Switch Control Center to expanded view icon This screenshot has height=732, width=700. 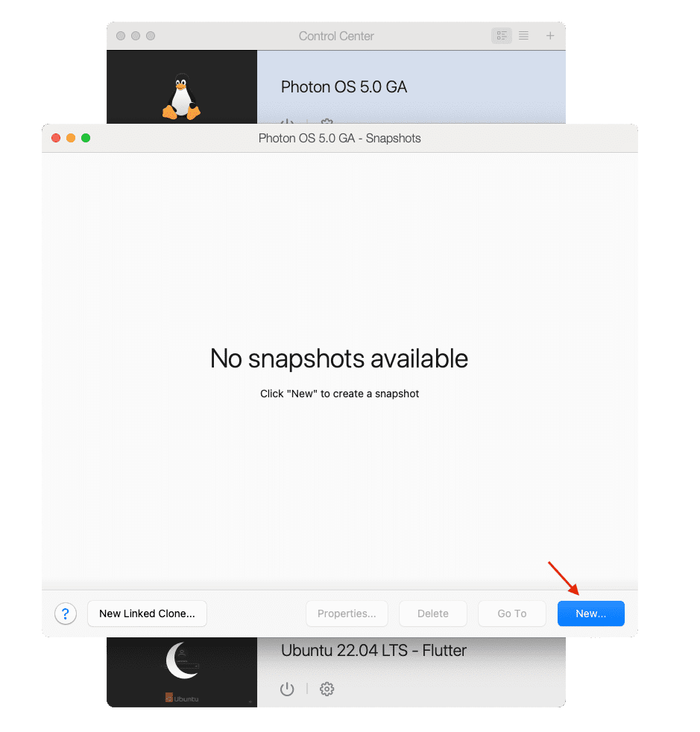tap(502, 36)
